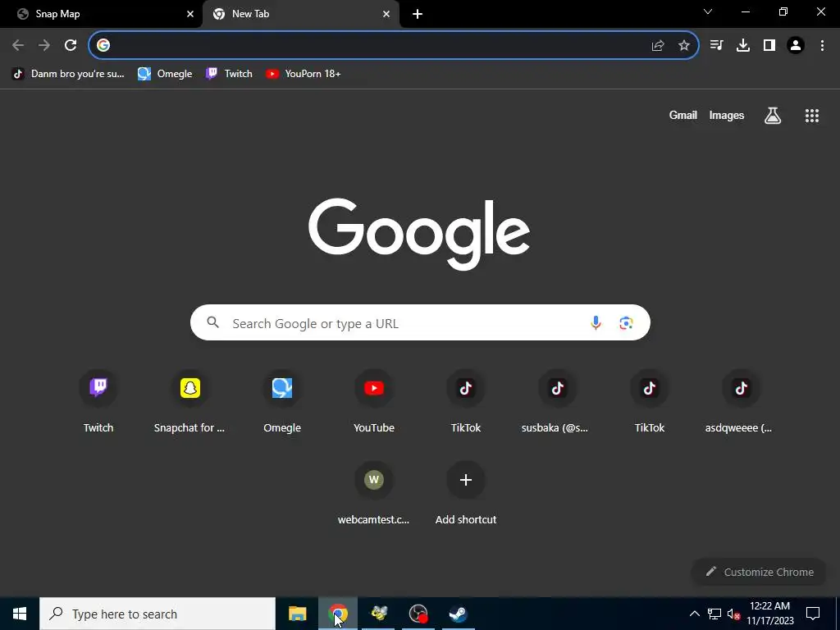Select the New Tab tab
This screenshot has width=840, height=630.
(x=301, y=14)
